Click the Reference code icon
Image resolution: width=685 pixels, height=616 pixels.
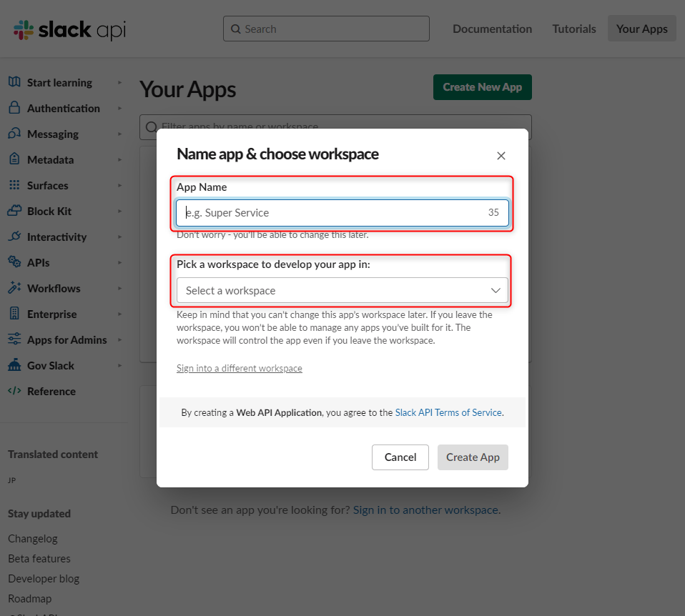tap(14, 391)
